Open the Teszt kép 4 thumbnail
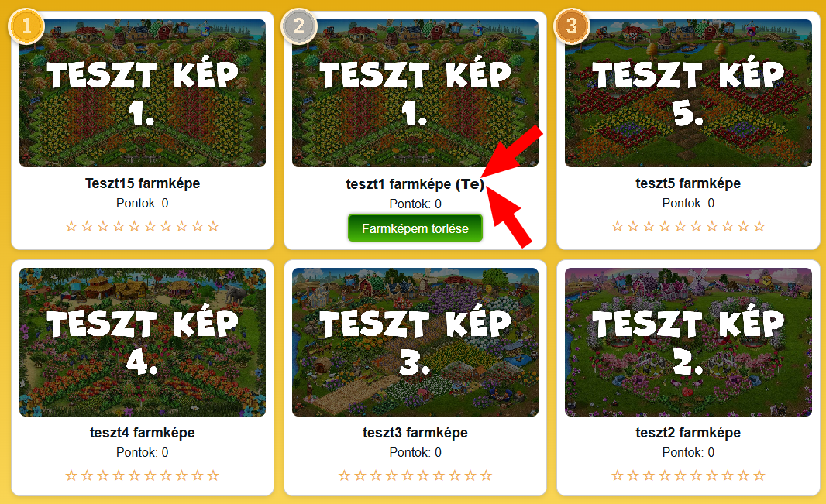The image size is (826, 504). point(143,342)
